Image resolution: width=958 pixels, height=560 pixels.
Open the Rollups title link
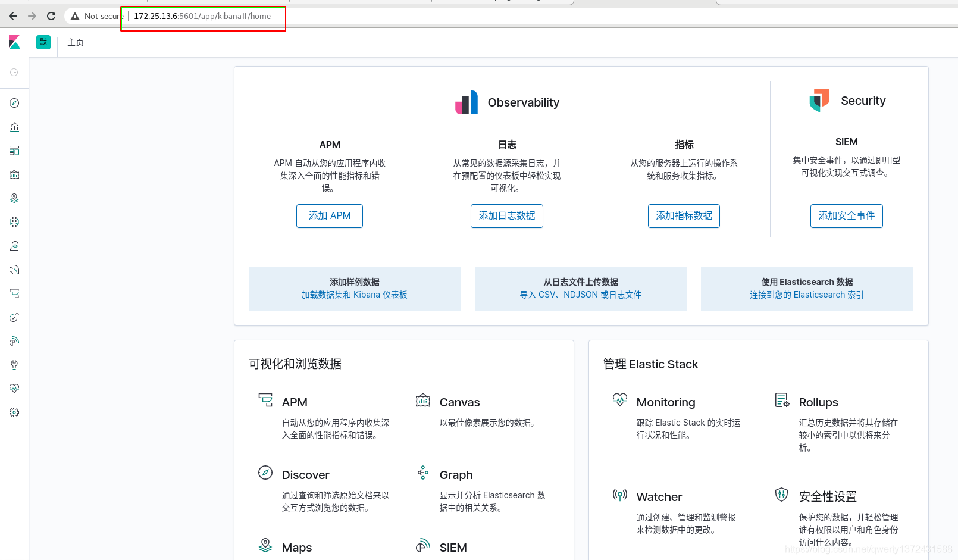pyautogui.click(x=818, y=402)
